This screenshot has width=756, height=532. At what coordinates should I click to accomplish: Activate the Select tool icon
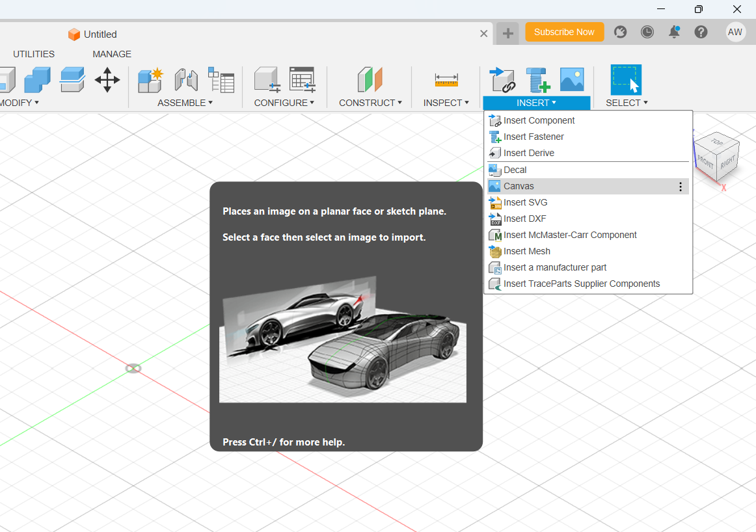pyautogui.click(x=626, y=80)
